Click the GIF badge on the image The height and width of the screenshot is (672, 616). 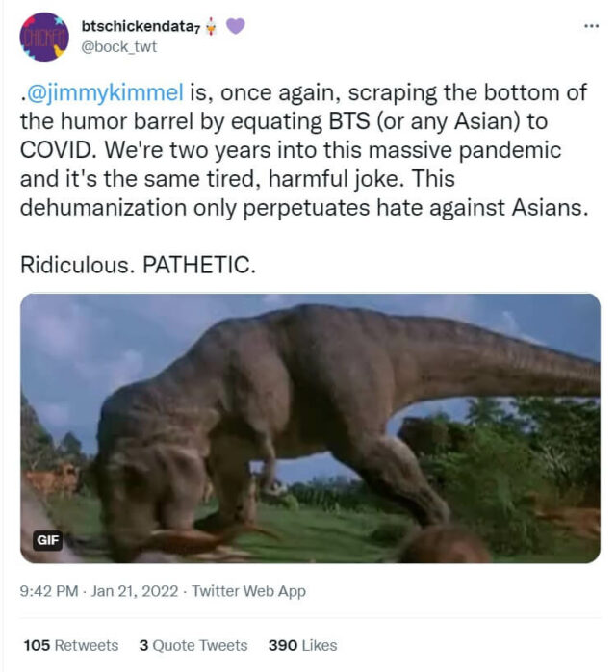47,540
